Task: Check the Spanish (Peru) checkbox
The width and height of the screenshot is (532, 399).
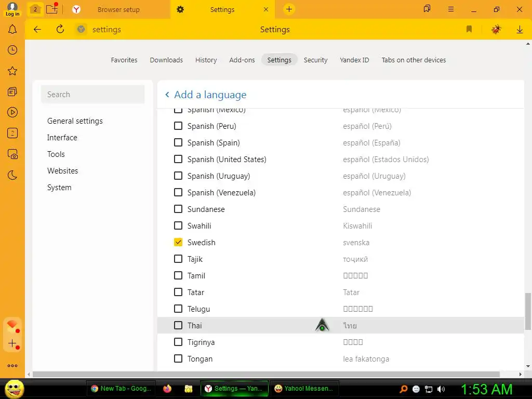Action: tap(178, 126)
